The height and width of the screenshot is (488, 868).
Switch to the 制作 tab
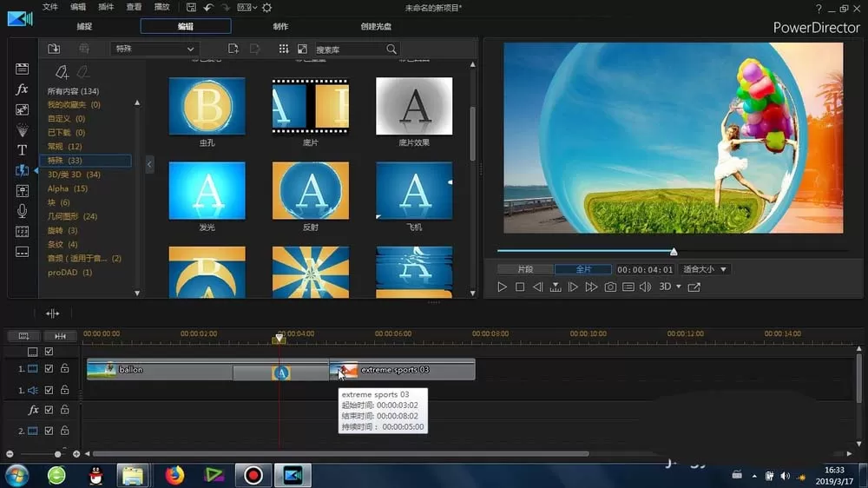coord(280,26)
